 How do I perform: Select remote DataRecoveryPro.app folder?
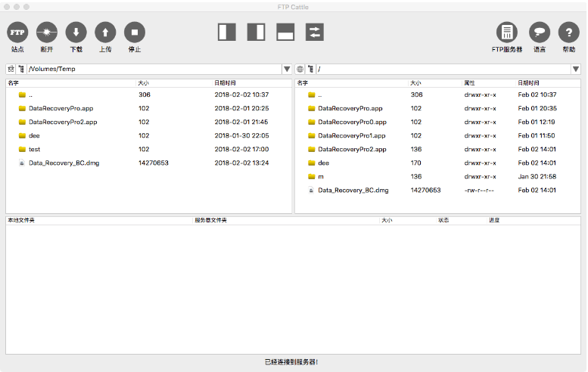[x=438, y=108]
